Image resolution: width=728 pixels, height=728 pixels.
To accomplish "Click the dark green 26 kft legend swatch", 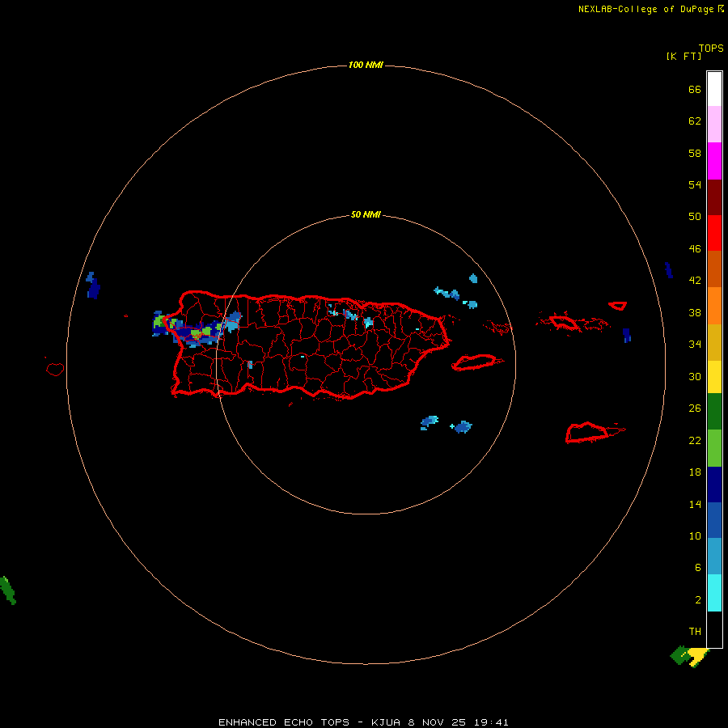I will coord(714,412).
